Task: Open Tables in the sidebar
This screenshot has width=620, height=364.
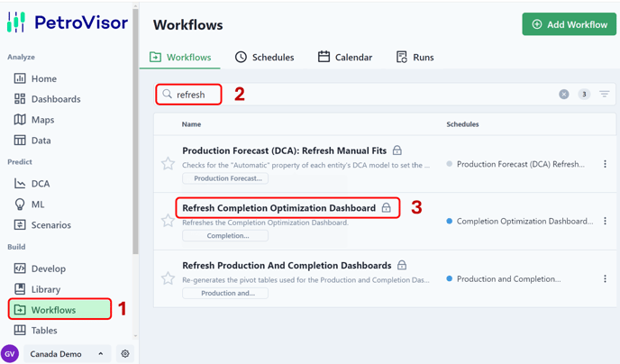Action: tap(35, 330)
